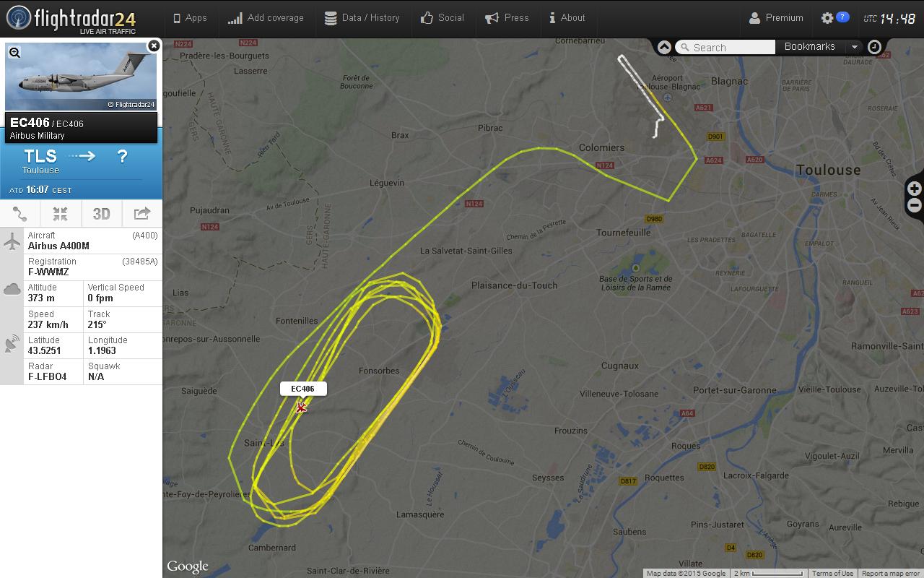Close the EC406 flight info panel
The height and width of the screenshot is (578, 924).
(x=153, y=46)
